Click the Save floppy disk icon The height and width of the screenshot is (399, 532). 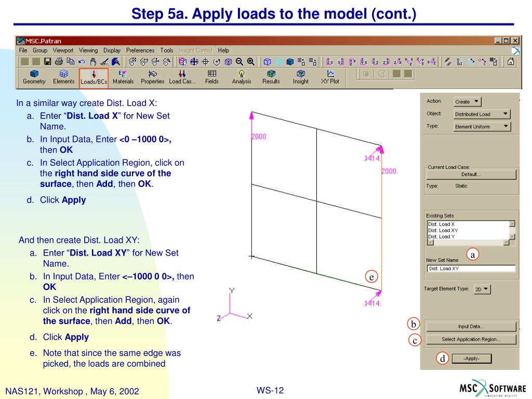(47, 61)
